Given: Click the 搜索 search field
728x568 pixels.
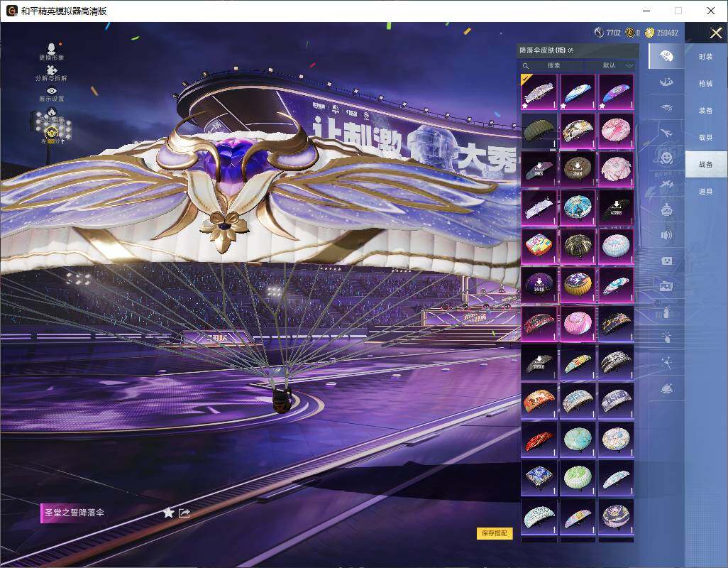Looking at the screenshot, I should pos(553,65).
